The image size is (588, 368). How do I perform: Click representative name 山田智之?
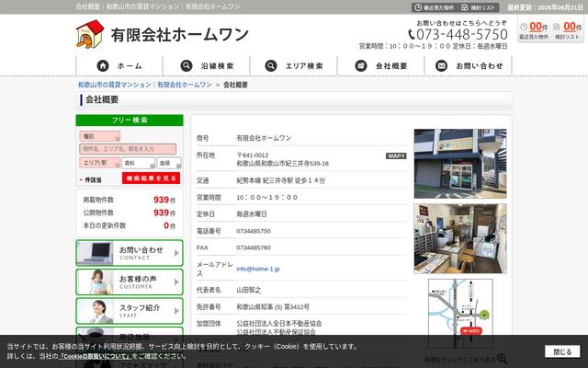248,290
